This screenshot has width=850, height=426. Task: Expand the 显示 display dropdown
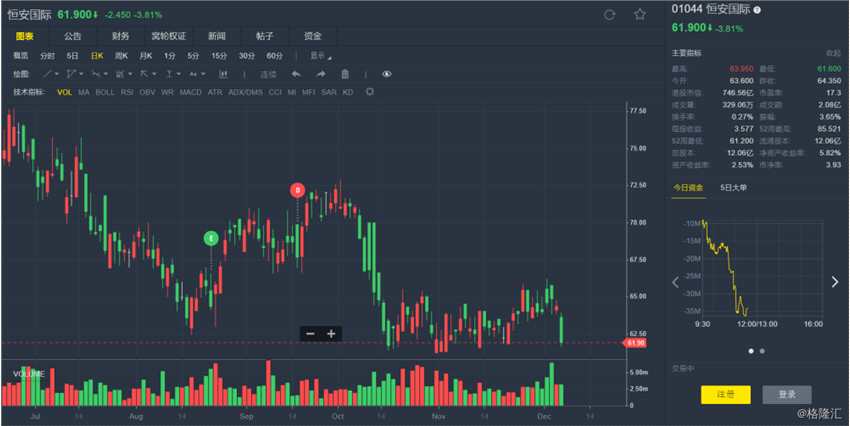pyautogui.click(x=320, y=56)
